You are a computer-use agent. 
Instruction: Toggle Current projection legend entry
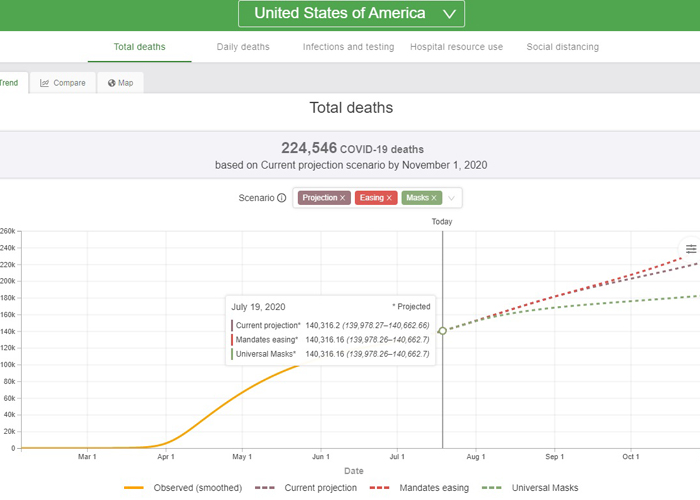(x=306, y=488)
